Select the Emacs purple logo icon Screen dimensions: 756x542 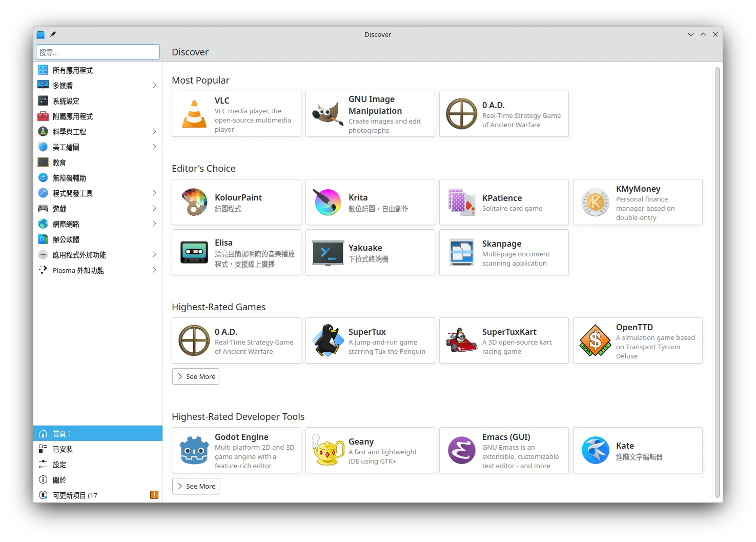[462, 450]
